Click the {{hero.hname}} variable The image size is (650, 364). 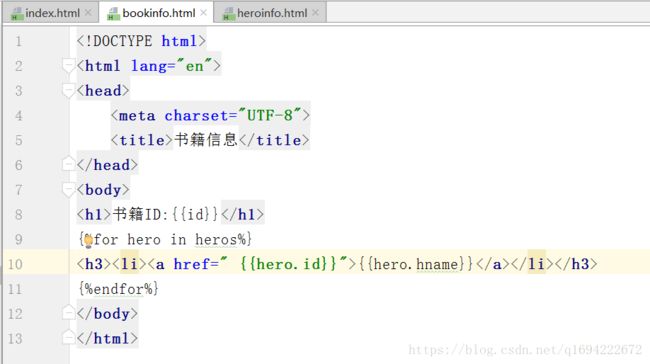(416, 264)
